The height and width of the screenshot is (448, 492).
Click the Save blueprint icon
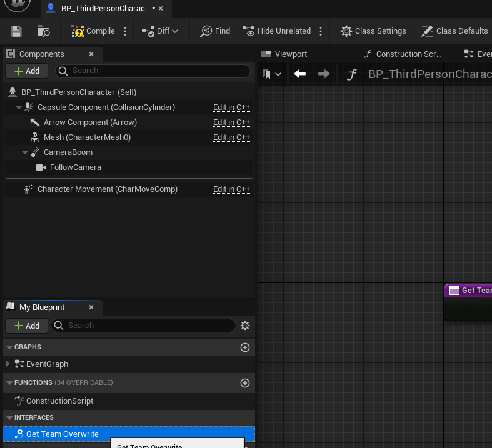point(16,31)
